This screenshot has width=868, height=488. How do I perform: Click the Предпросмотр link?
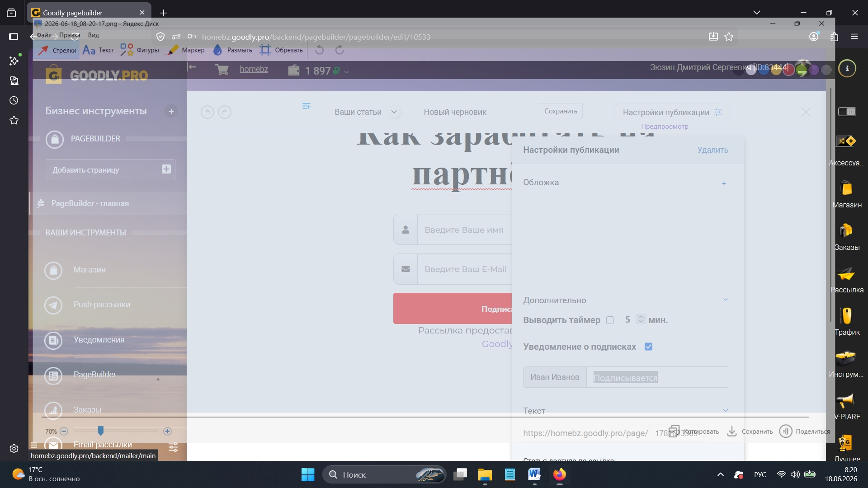(665, 127)
